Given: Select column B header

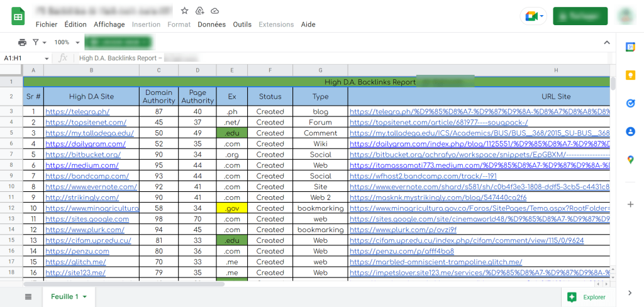Looking at the screenshot, I should (91, 70).
